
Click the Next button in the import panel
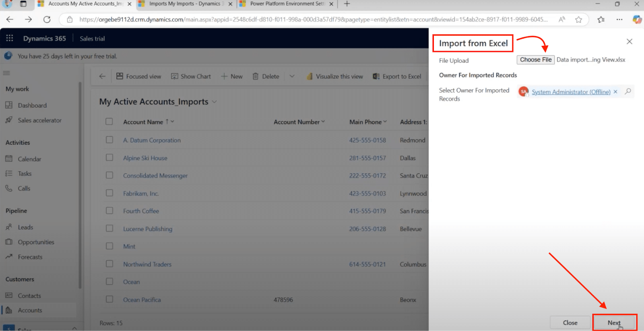pyautogui.click(x=614, y=323)
